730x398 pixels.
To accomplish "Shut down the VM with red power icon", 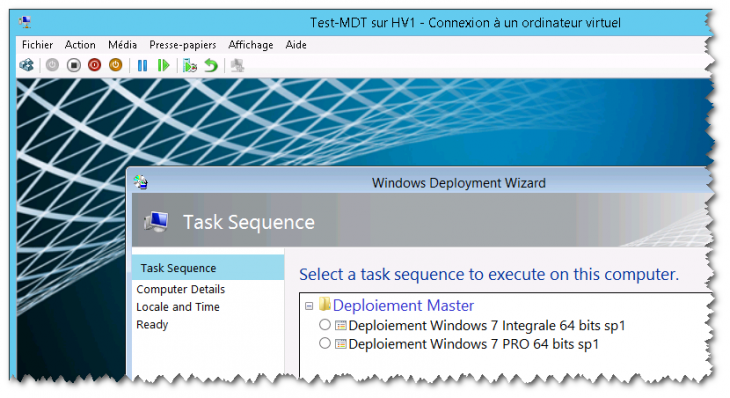I will click(x=95, y=65).
